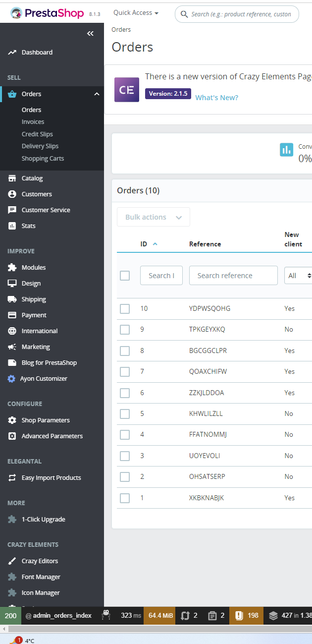Go to the Customers menu item
This screenshot has width=312, height=644.
tap(37, 194)
